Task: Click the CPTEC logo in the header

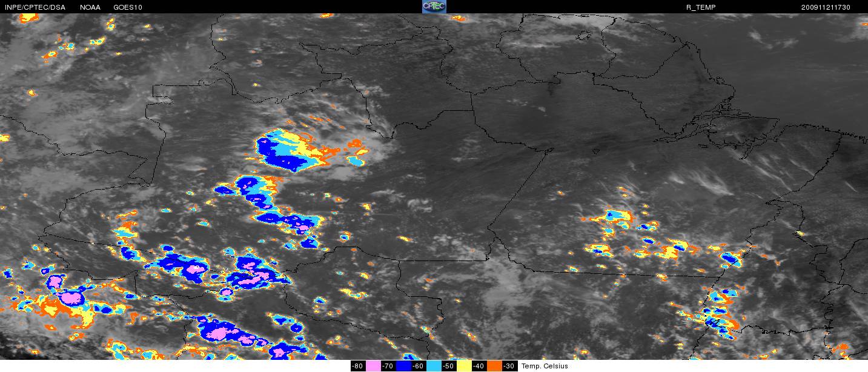Action: (x=434, y=7)
